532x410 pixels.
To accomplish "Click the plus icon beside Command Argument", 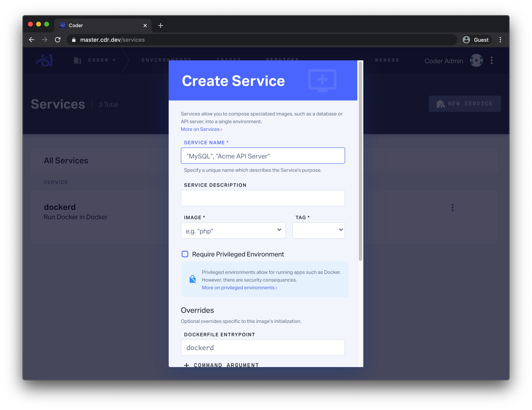I will pyautogui.click(x=187, y=365).
